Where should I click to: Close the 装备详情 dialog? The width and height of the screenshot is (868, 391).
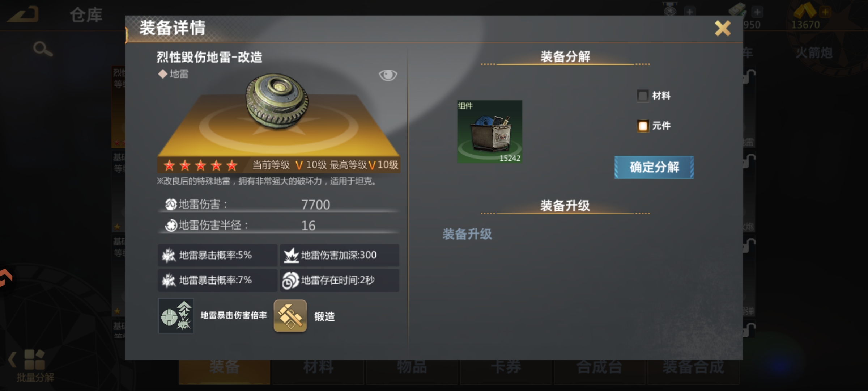point(723,28)
